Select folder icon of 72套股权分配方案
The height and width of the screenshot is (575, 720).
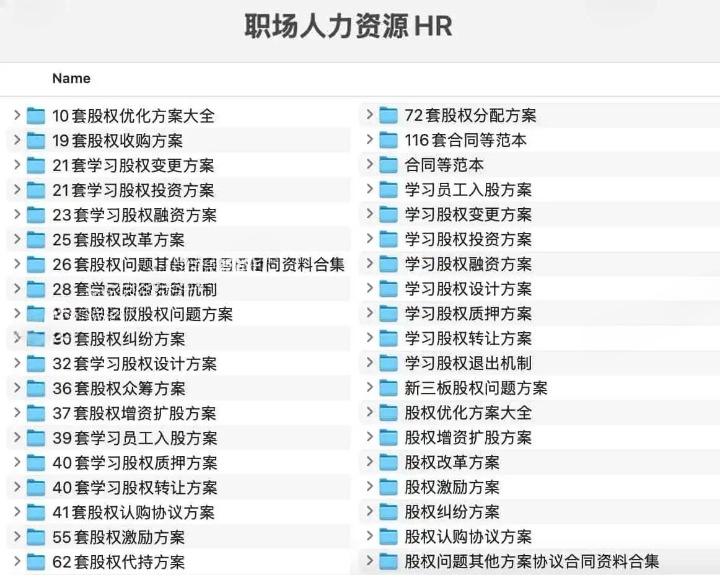point(388,116)
